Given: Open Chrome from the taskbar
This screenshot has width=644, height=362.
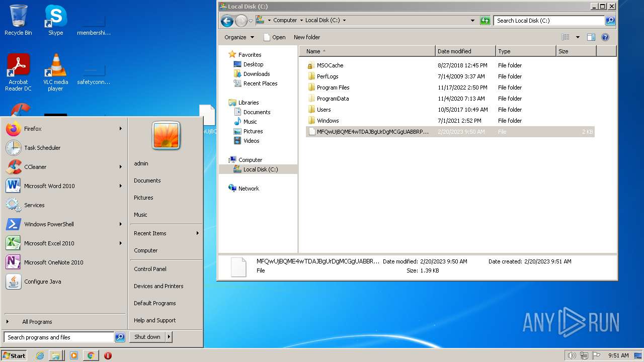Looking at the screenshot, I should click(91, 355).
